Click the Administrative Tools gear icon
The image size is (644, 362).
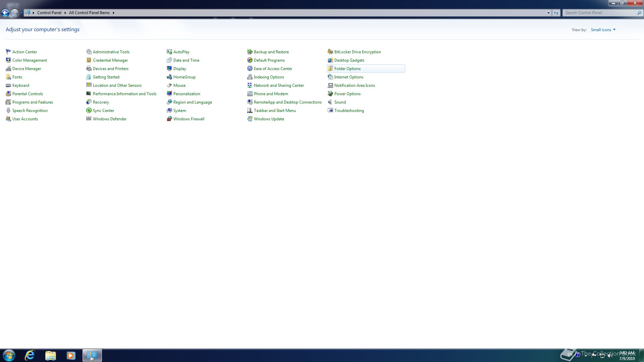click(89, 52)
